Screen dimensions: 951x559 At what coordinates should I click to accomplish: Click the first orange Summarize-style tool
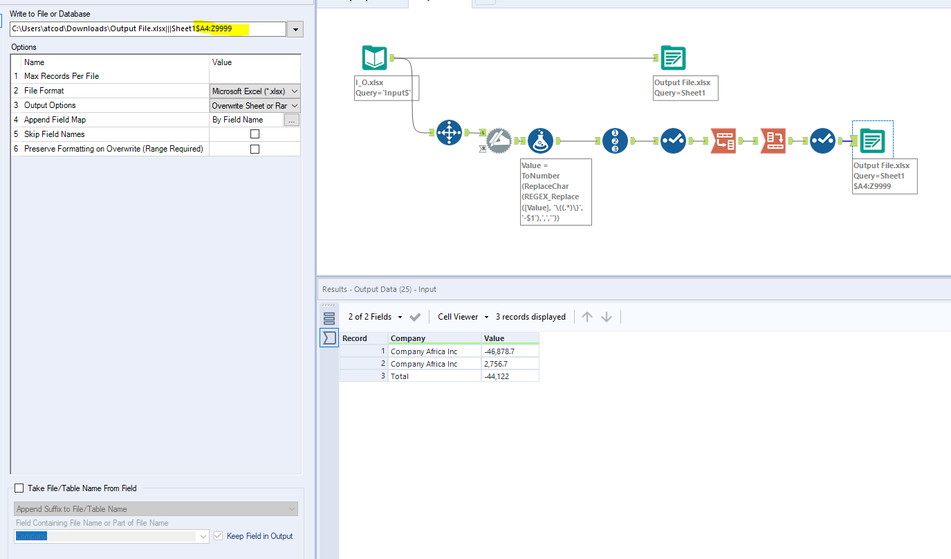(x=724, y=141)
